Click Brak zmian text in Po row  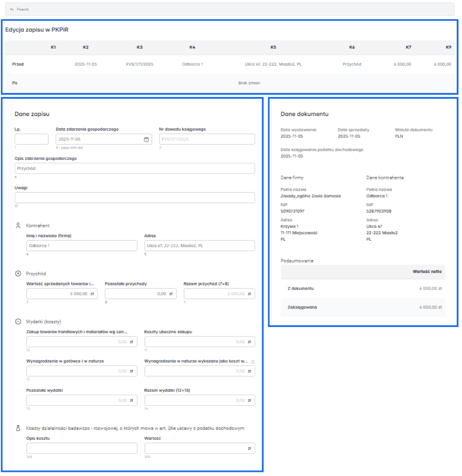point(249,83)
